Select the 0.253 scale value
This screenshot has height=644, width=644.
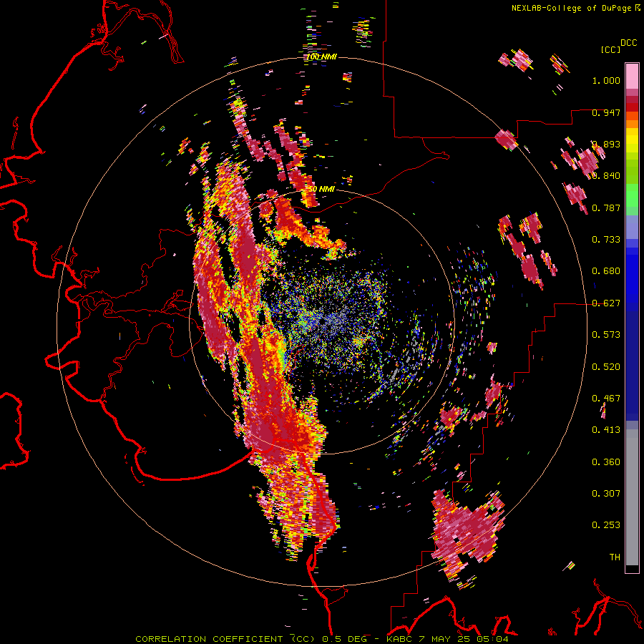tap(606, 525)
